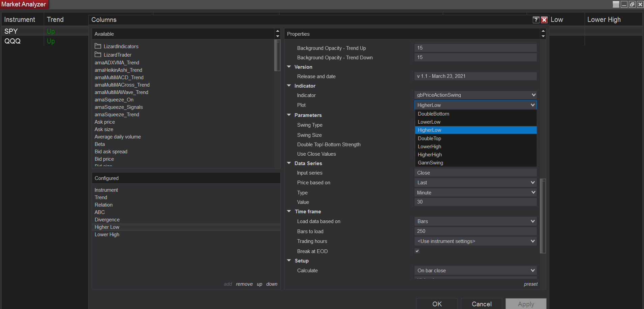Screen dimensions: 644x309
Task: Pick HigherHigh in the Plot list
Action: coord(476,155)
